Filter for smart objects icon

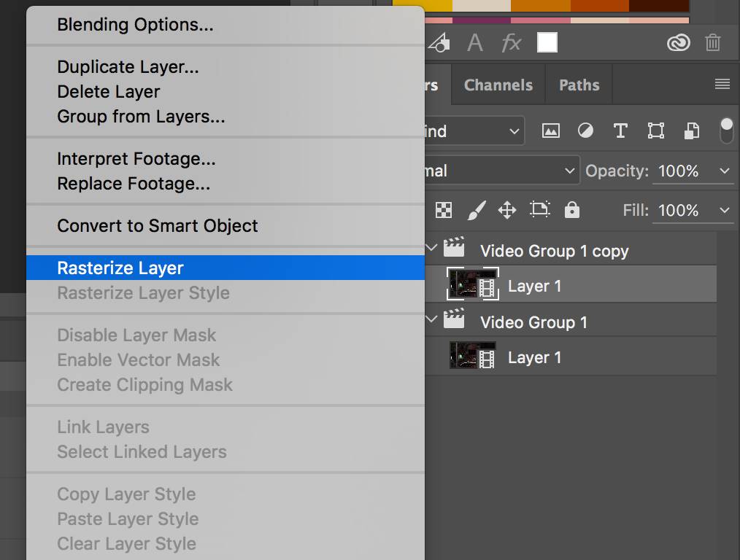(x=691, y=131)
